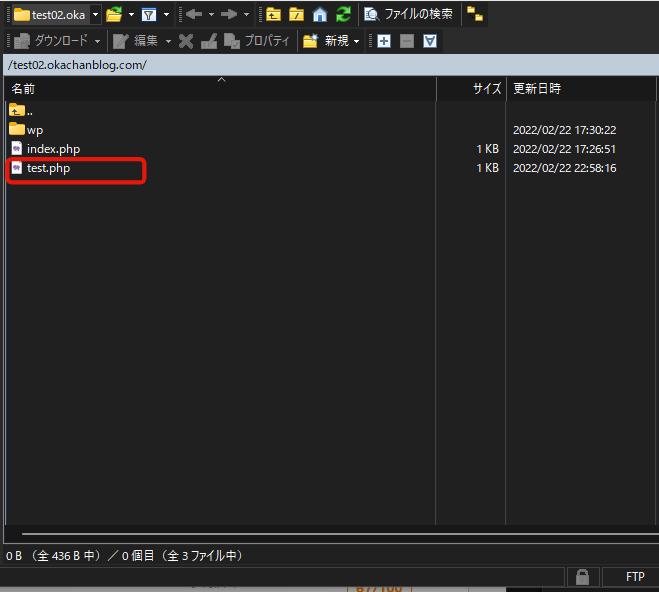Screen dimensions: 659x592
Task: Click the delete X icon in toolbar
Action: (x=186, y=41)
